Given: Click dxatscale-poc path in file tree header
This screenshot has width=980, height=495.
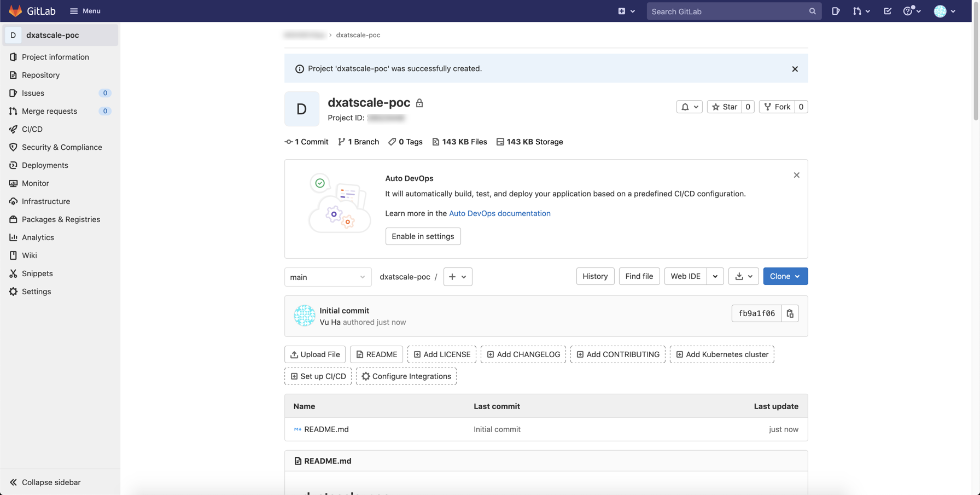Looking at the screenshot, I should pos(405,277).
